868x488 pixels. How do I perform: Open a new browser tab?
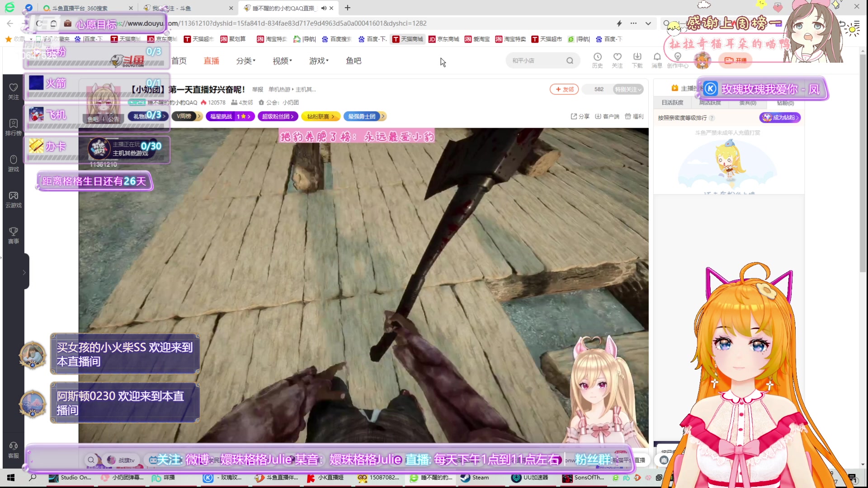(x=347, y=8)
